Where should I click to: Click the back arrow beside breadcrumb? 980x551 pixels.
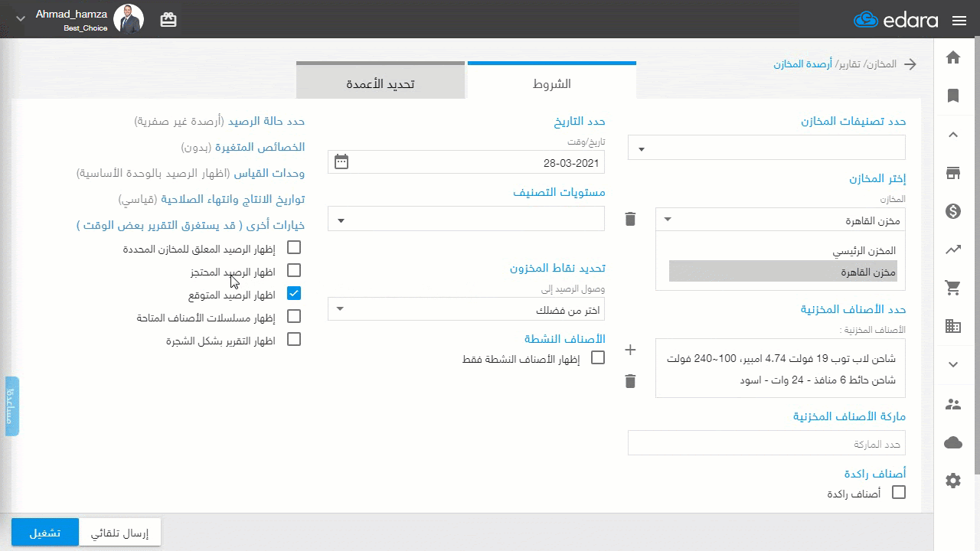pyautogui.click(x=910, y=64)
